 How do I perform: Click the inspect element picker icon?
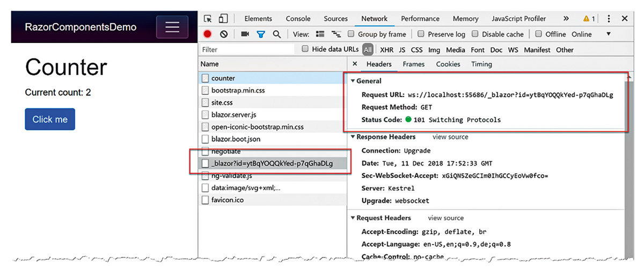(208, 19)
